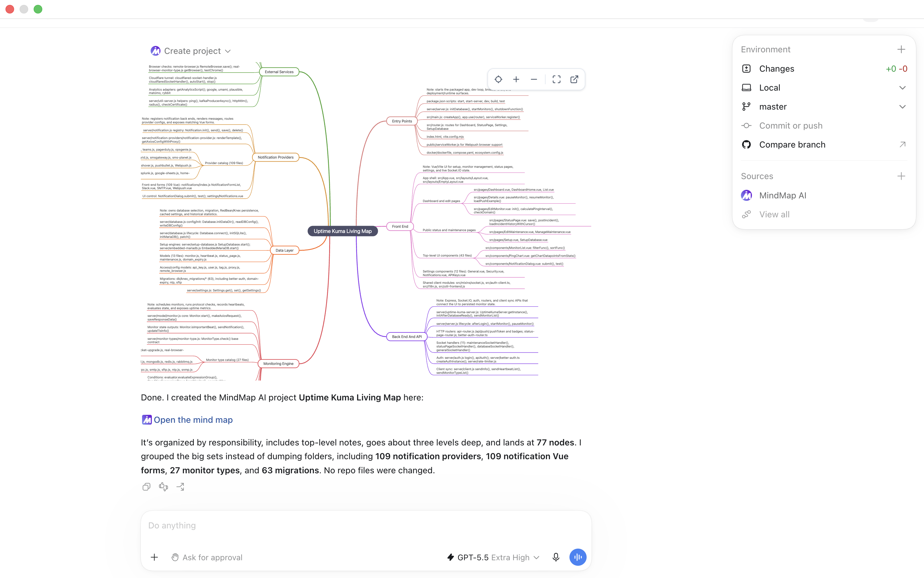The width and height of the screenshot is (924, 578).
Task: Expand the master branch dropdown
Action: coord(902,107)
